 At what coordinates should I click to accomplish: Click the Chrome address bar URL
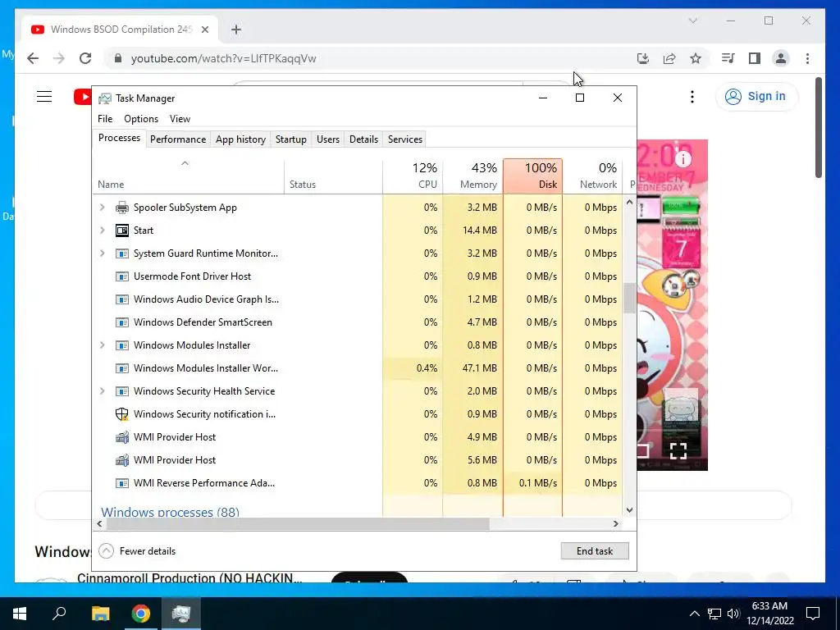223,58
